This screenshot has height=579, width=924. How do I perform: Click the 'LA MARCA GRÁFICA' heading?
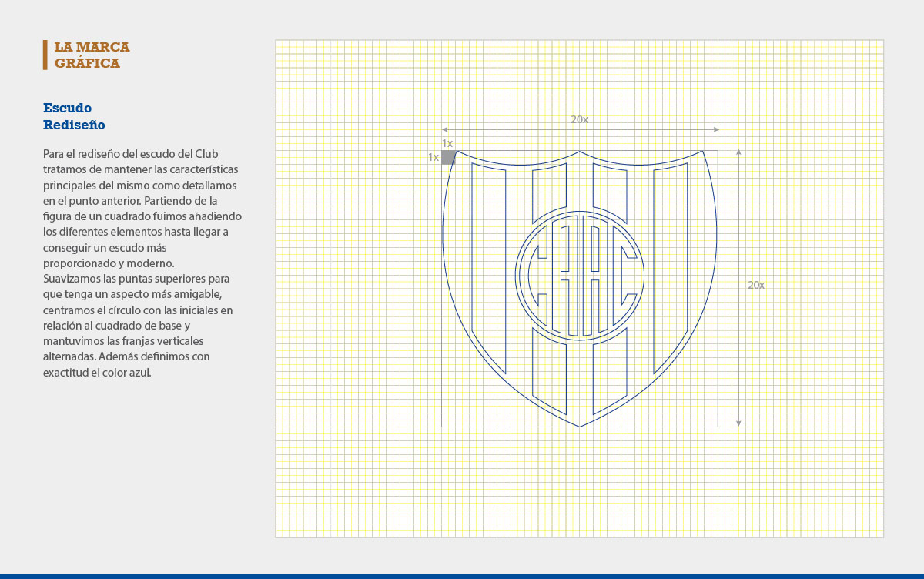click(92, 55)
